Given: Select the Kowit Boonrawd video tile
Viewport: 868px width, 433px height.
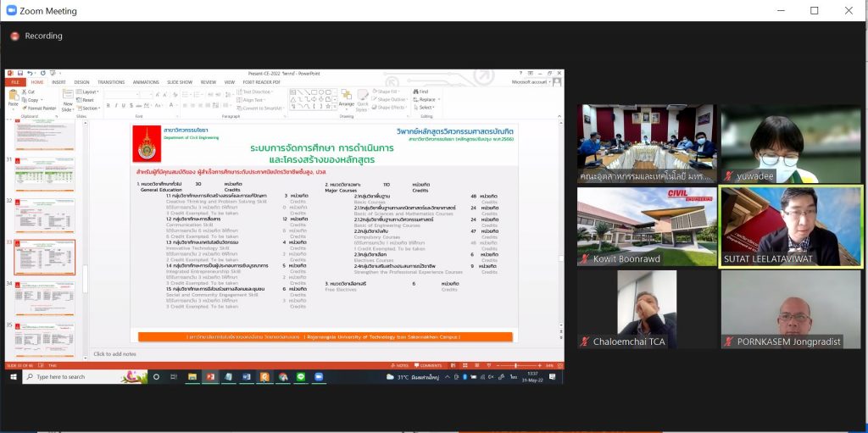Looking at the screenshot, I should pyautogui.click(x=646, y=226).
